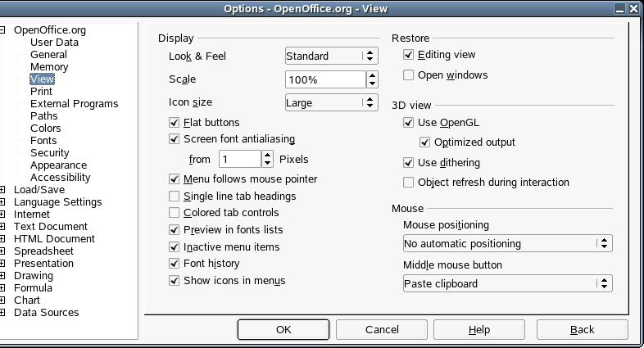This screenshot has width=644, height=348.
Task: Expand the Language Settings node
Action: pyautogui.click(x=3, y=202)
